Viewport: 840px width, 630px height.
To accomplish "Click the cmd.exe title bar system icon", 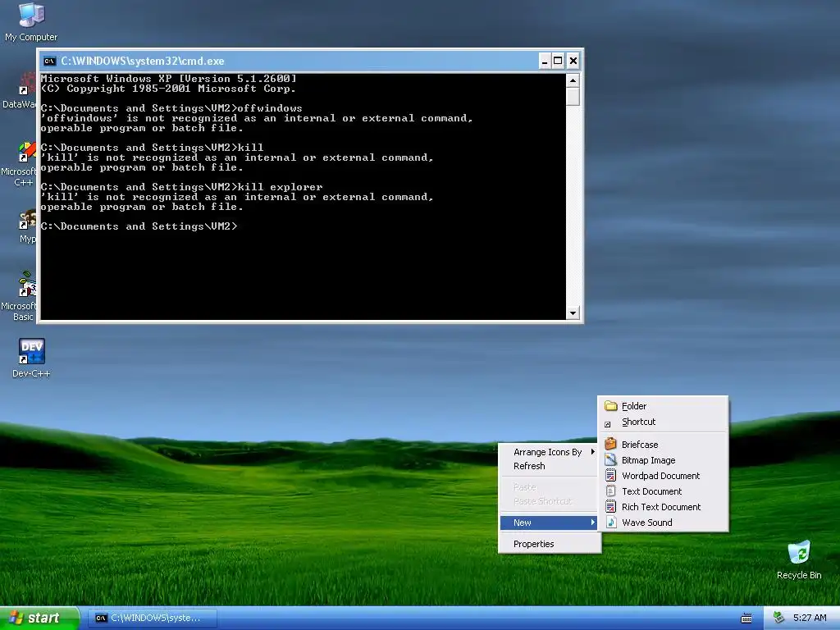I will [50, 61].
